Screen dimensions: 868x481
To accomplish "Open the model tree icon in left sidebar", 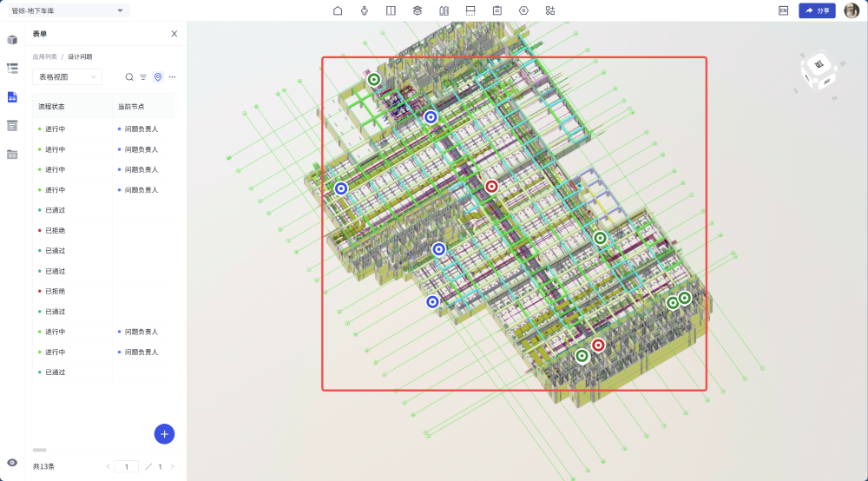I will pyautogui.click(x=12, y=68).
